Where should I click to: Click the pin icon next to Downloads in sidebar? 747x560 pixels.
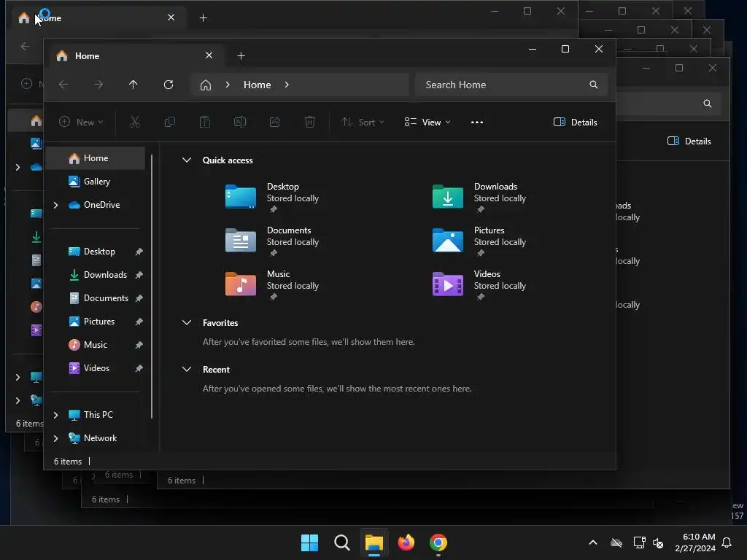click(139, 275)
